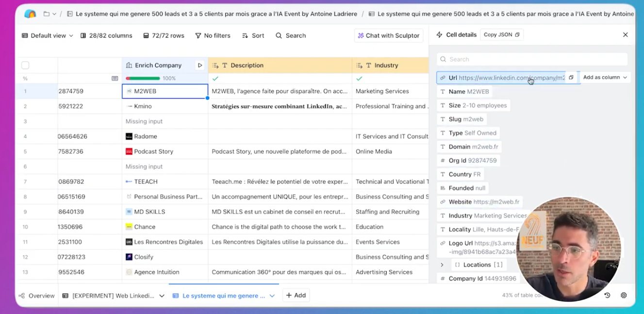
Task: Select the Les Rencontres Digitales cell
Action: click(x=165, y=242)
